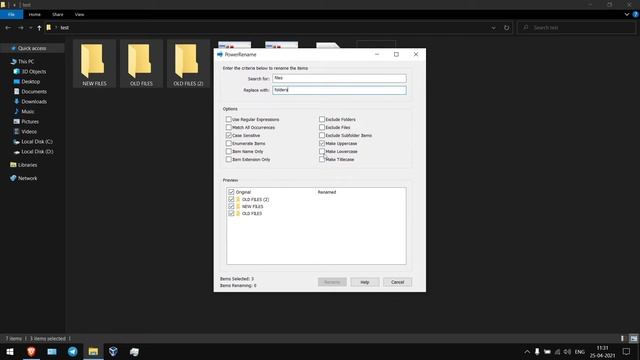
Task: Select the OLD FILES folder icon
Action: 141,64
